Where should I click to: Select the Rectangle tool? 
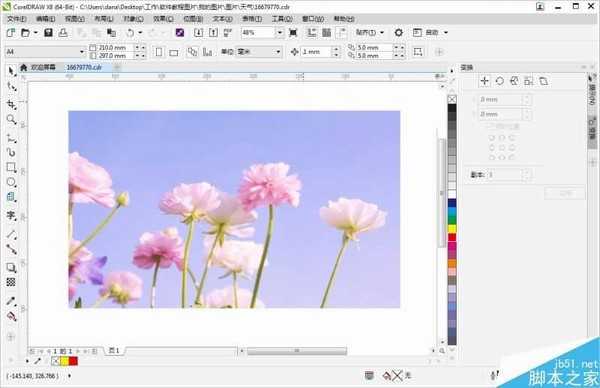tap(11, 167)
